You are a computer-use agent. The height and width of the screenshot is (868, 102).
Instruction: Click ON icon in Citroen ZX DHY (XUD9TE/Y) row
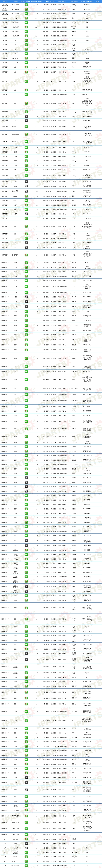26,247
